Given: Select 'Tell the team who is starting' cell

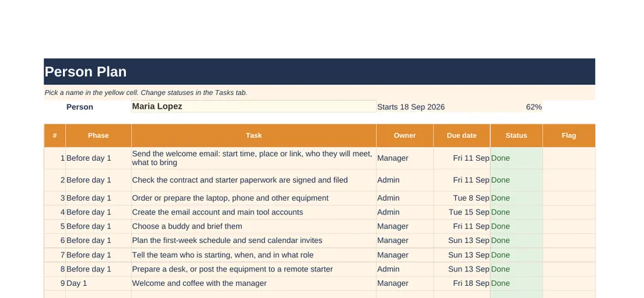Looking at the screenshot, I should pos(253,255).
